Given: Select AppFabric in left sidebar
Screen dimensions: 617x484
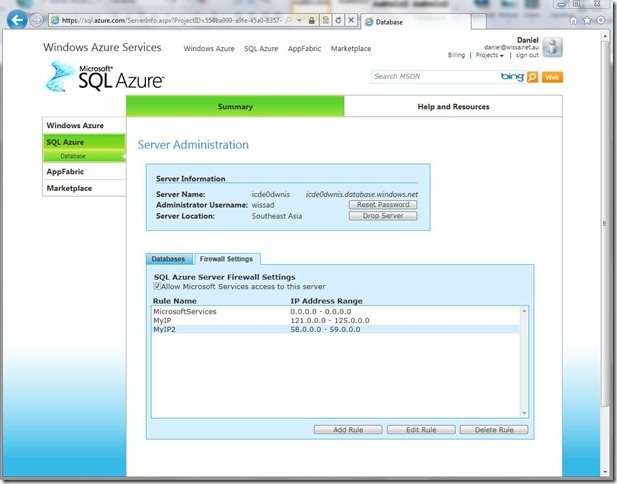Looking at the screenshot, I should tap(84, 172).
